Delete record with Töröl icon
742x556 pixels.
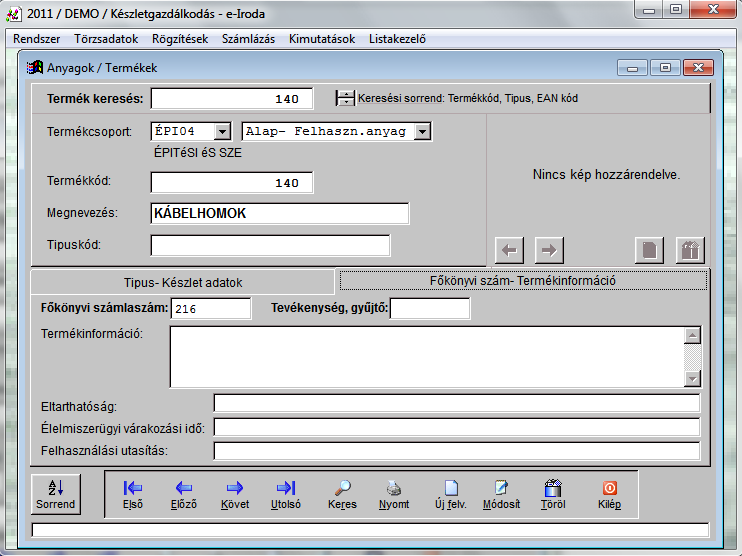point(553,493)
